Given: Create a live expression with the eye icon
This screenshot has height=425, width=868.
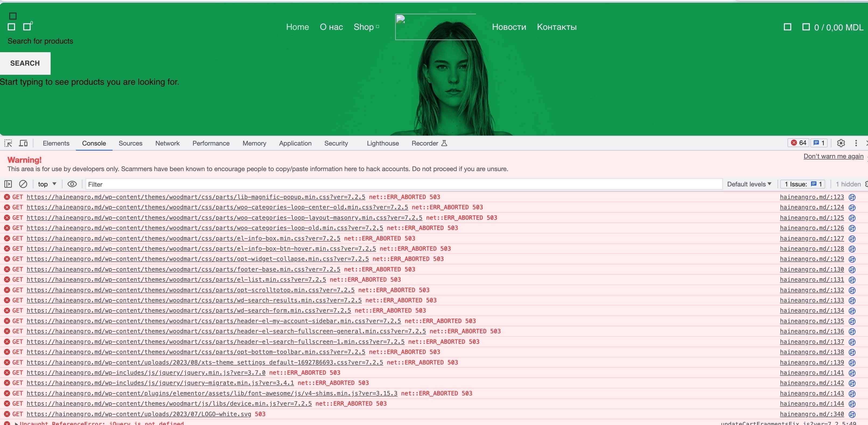Looking at the screenshot, I should click(72, 184).
